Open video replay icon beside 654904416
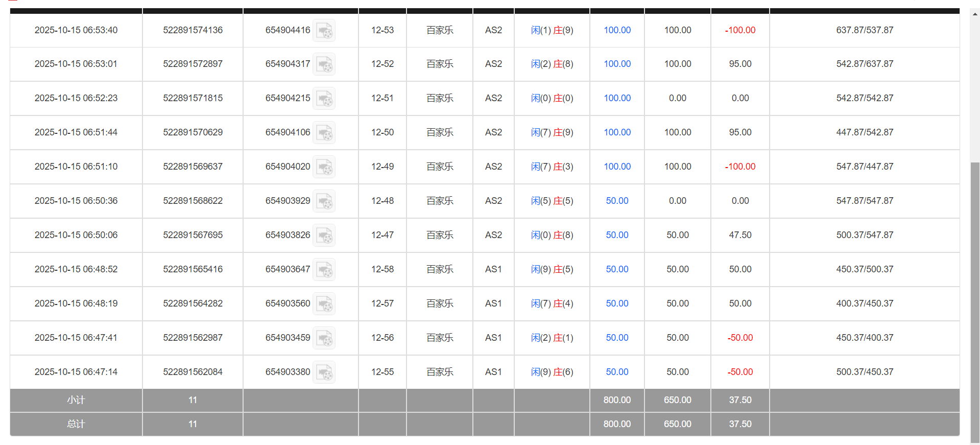980x445 pixels. coord(324,31)
